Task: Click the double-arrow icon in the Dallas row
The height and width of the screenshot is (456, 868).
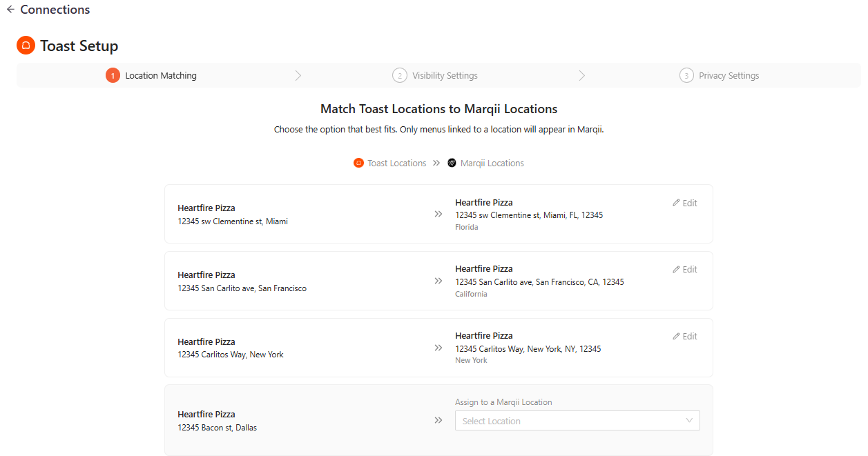Action: coord(438,420)
